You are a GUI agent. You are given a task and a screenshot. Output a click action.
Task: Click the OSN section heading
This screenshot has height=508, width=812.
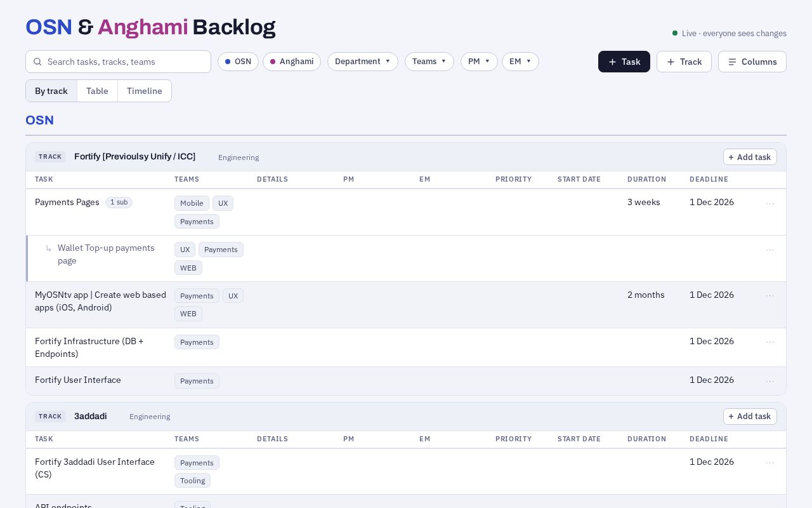(39, 120)
